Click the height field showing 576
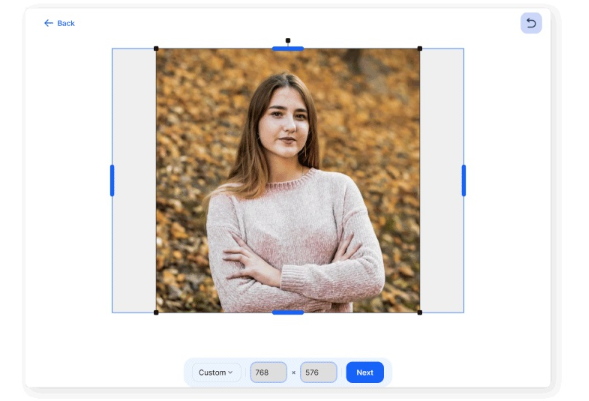The image size is (589, 401). 319,372
